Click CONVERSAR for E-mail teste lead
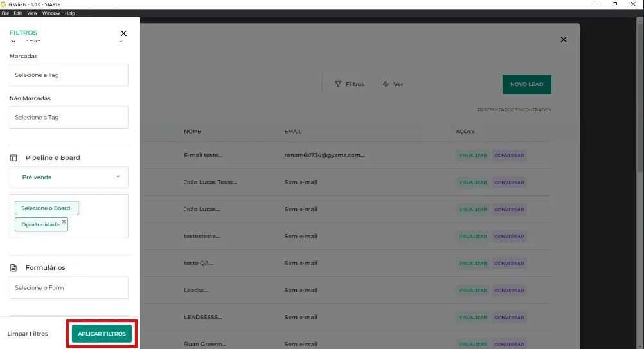 [x=509, y=156]
